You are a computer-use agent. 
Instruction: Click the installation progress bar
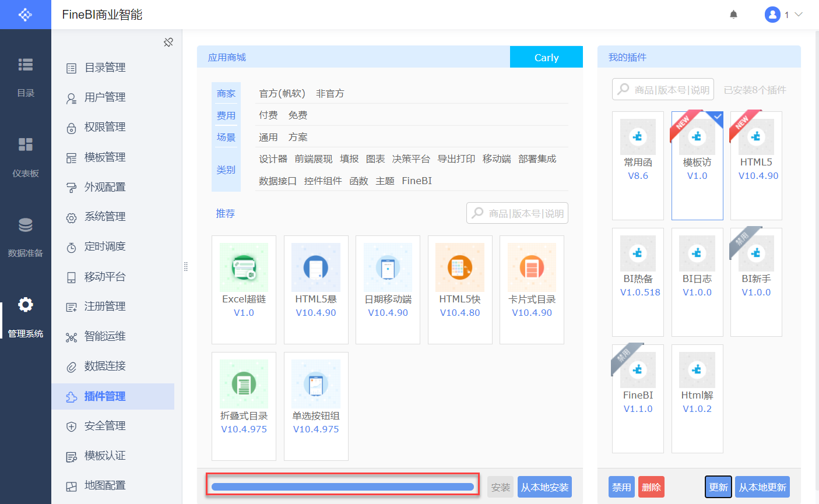click(343, 487)
